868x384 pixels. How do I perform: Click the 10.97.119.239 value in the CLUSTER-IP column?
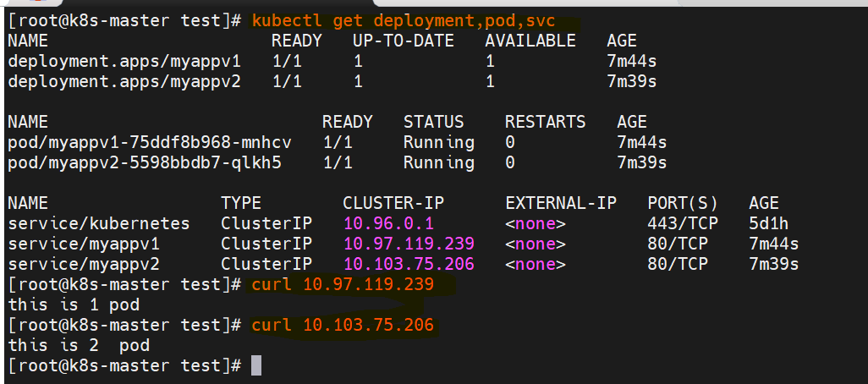[409, 244]
